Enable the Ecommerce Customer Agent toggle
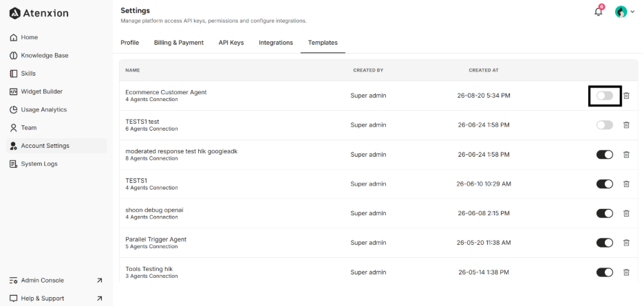644x306 pixels. tap(605, 96)
